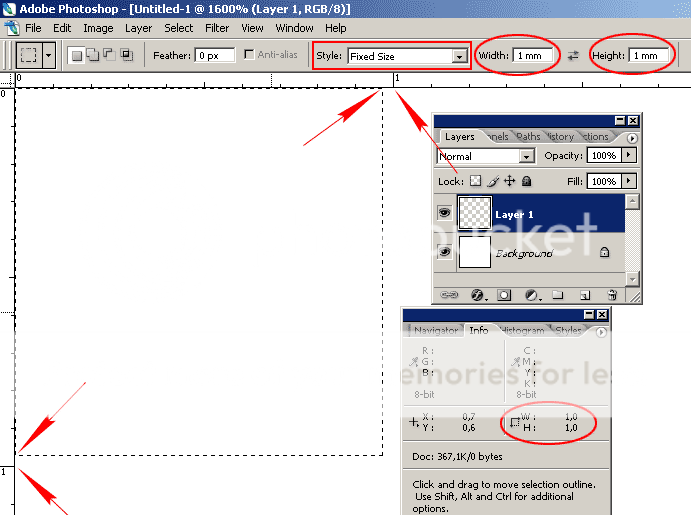Click the Opacity field showing 100%

(x=604, y=156)
